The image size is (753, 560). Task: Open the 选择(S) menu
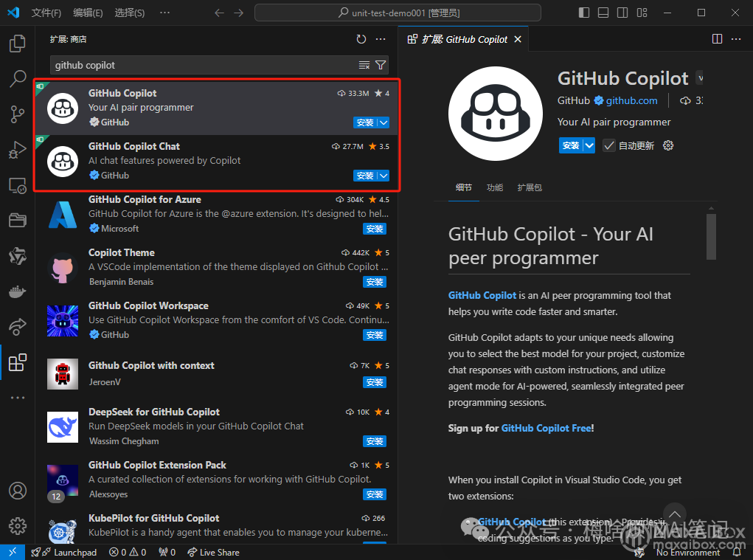(128, 13)
